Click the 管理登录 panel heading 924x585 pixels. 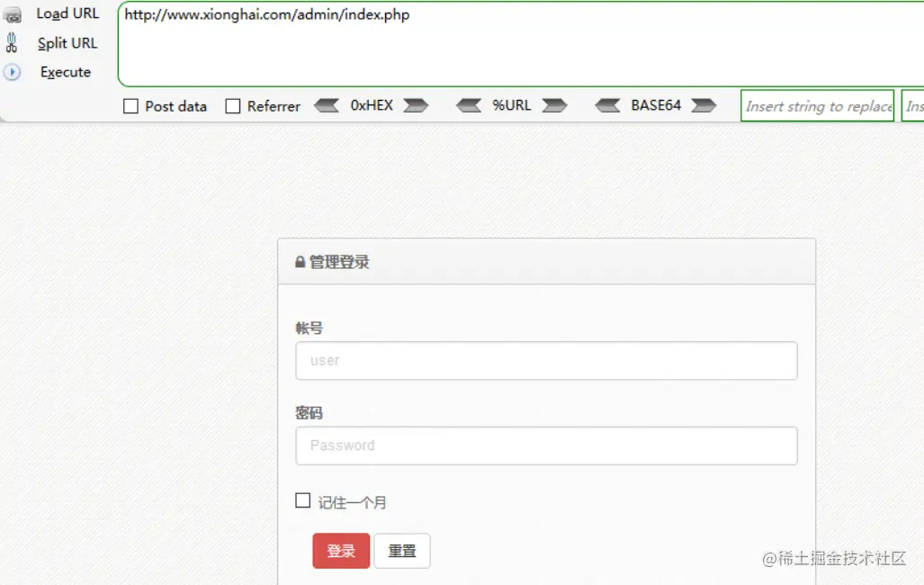pos(339,262)
